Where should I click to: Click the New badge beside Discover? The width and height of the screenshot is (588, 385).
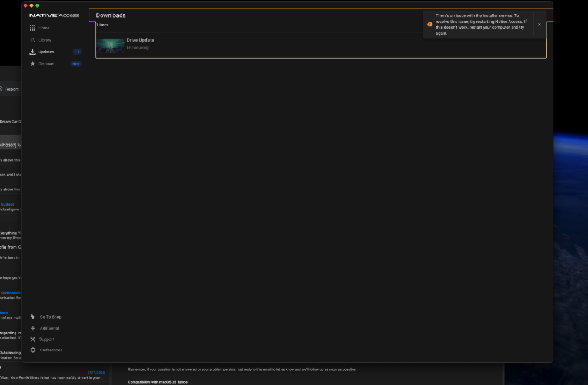pos(76,63)
